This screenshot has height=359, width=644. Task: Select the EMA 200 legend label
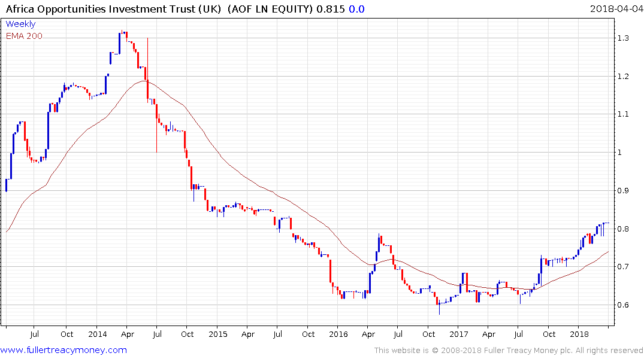[24, 36]
